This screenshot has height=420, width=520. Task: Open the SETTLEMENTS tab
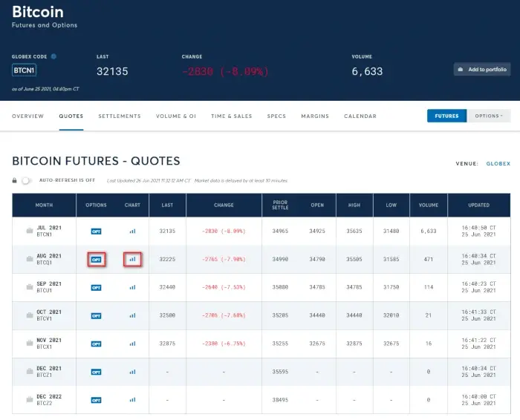tap(120, 117)
